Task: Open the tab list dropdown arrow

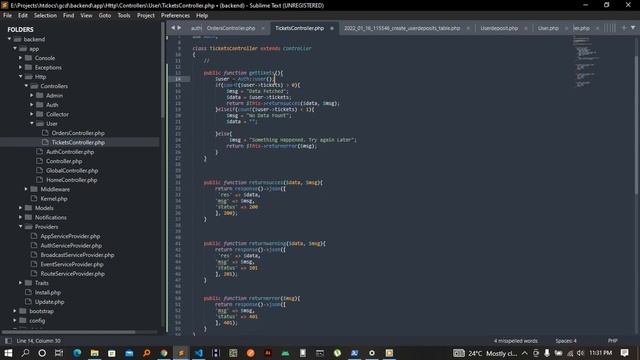Action: pos(633,28)
